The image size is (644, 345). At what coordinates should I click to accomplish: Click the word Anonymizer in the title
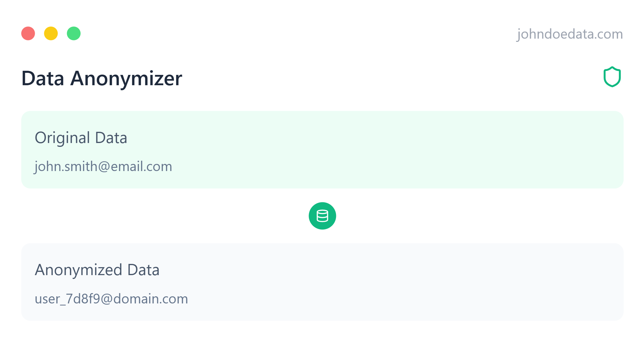[126, 79]
